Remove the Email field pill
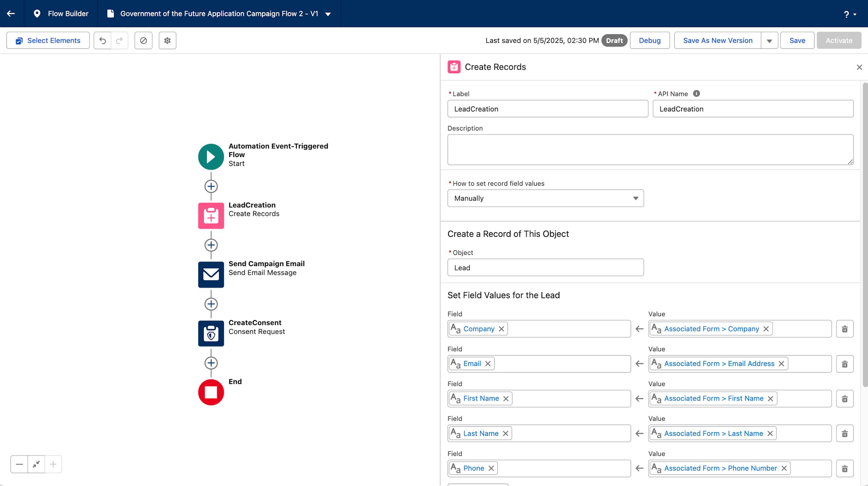Viewport: 868px width, 486px height. tap(488, 364)
